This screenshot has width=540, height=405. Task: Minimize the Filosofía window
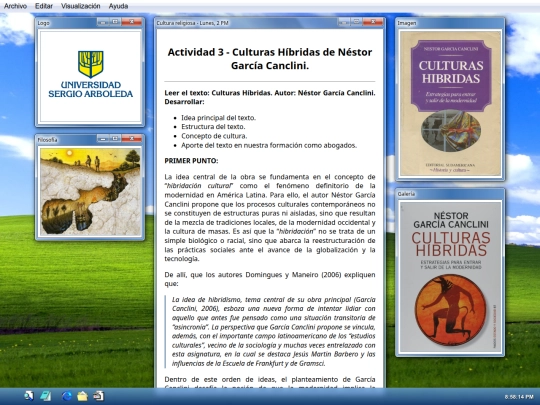click(103, 138)
